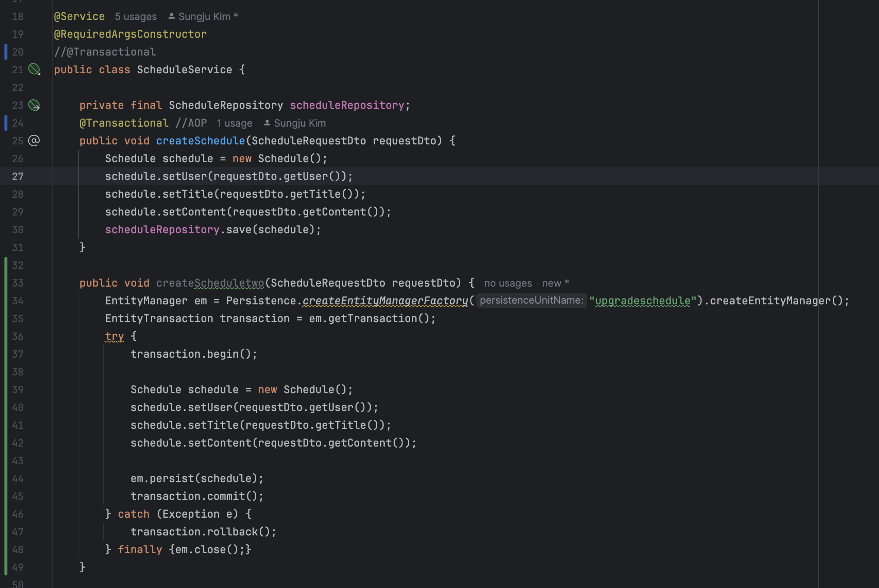Click the autowired bean gutter icon on line 23
879x588 pixels.
pos(34,106)
